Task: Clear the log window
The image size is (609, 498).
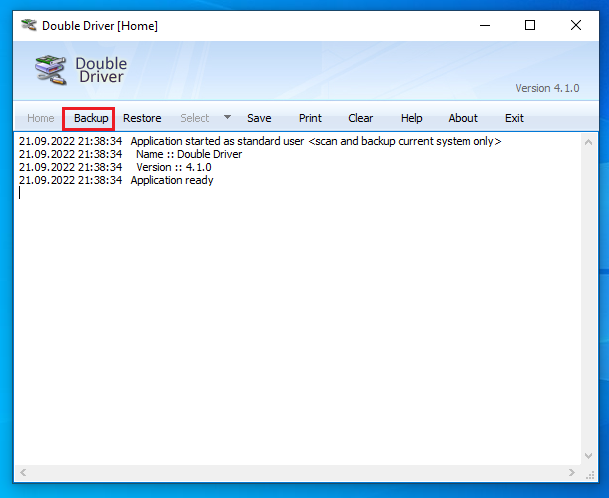Action: point(360,118)
